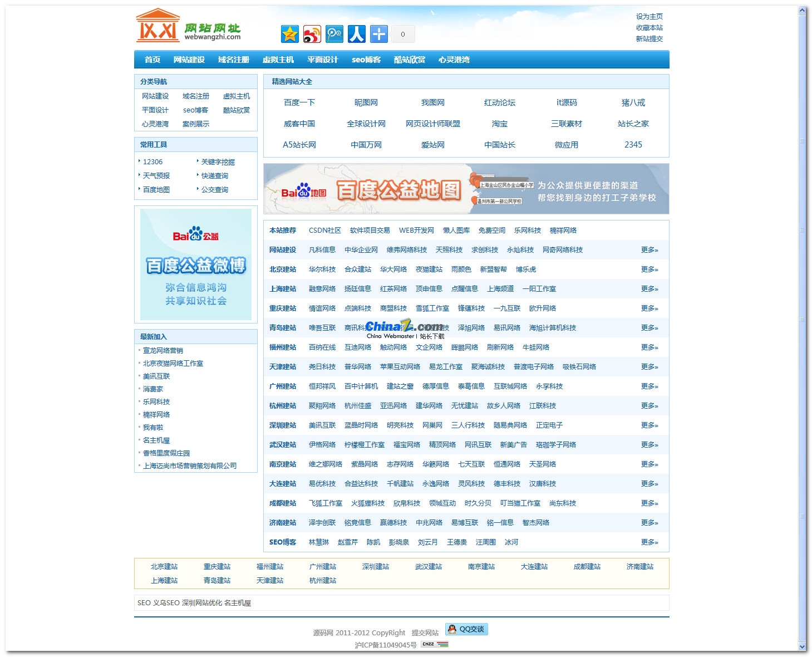Share via Tencent Weibo icon

coord(334,34)
